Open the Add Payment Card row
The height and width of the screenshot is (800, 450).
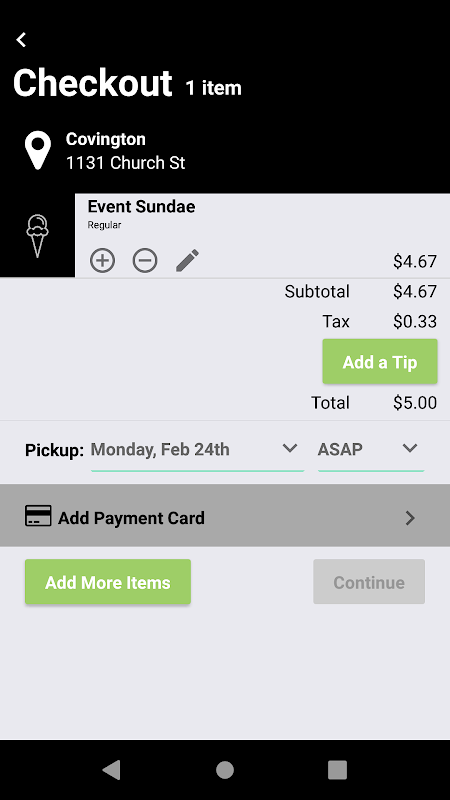225,516
